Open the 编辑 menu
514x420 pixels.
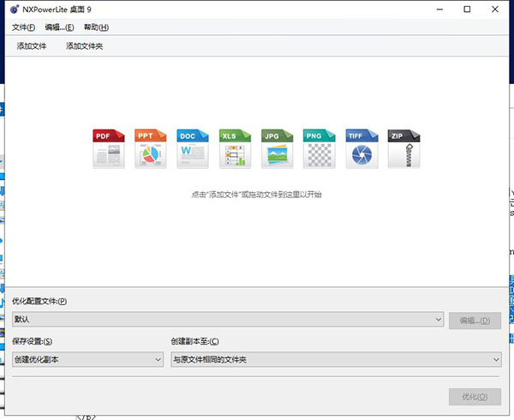tap(59, 27)
